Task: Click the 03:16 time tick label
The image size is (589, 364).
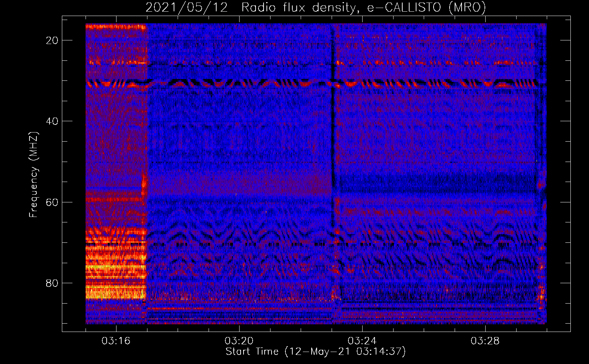Action: (116, 341)
